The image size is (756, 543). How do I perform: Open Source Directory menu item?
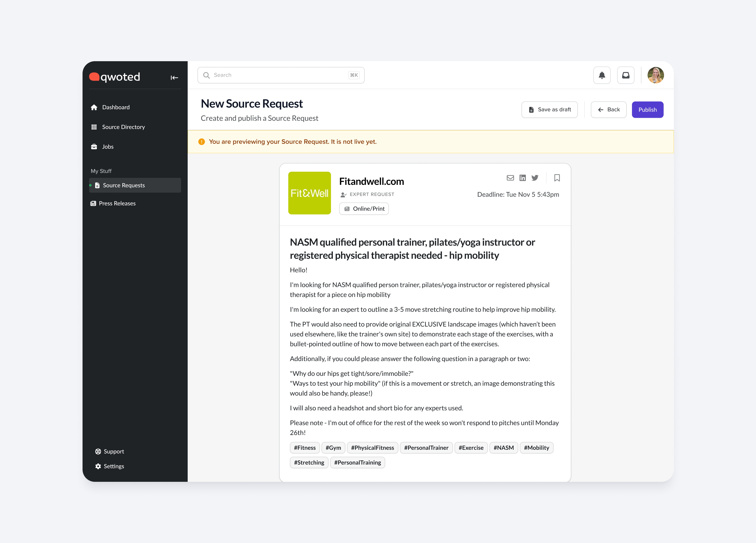coord(123,127)
